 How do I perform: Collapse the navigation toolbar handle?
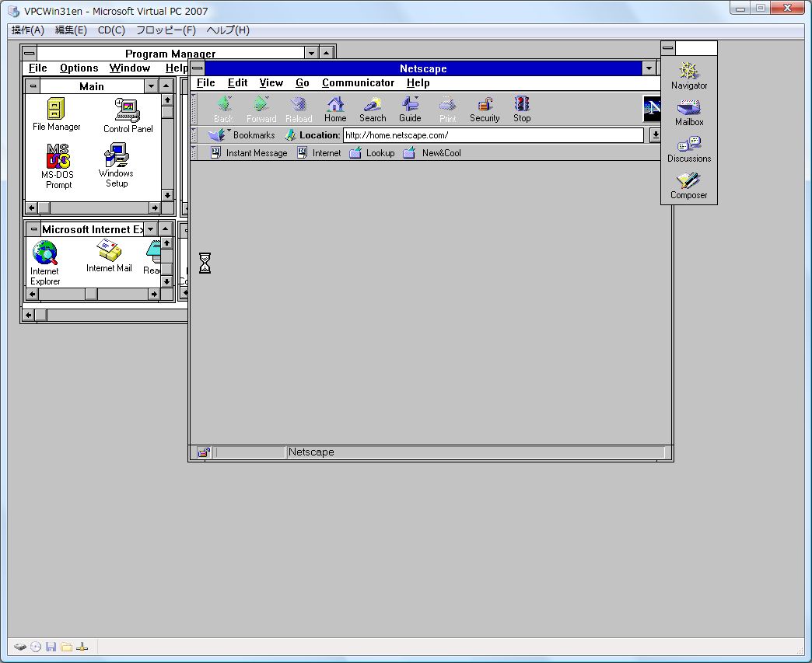pyautogui.click(x=194, y=108)
